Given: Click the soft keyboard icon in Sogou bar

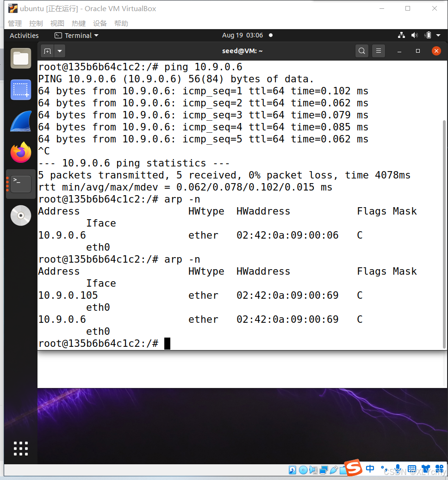Looking at the screenshot, I should 412,469.
